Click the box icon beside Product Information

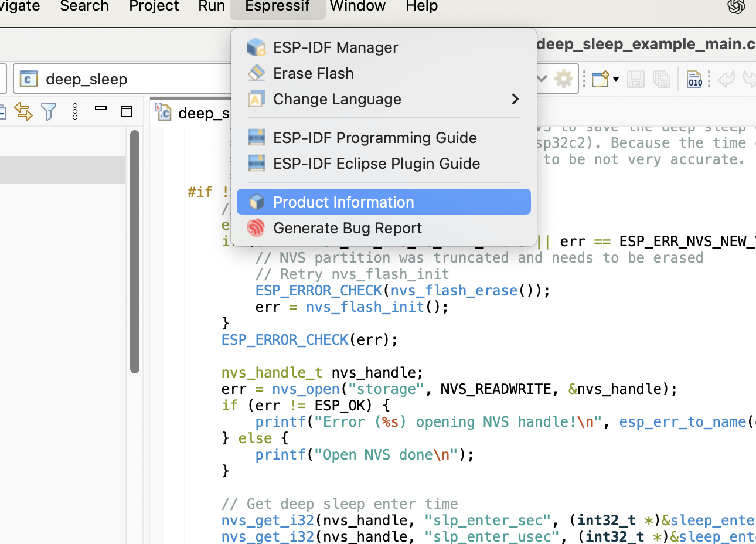coord(256,202)
